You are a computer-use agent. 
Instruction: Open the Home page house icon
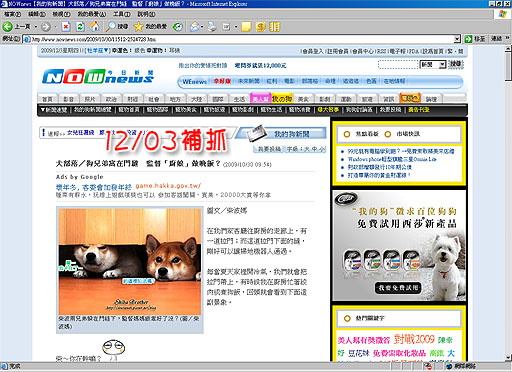94,26
